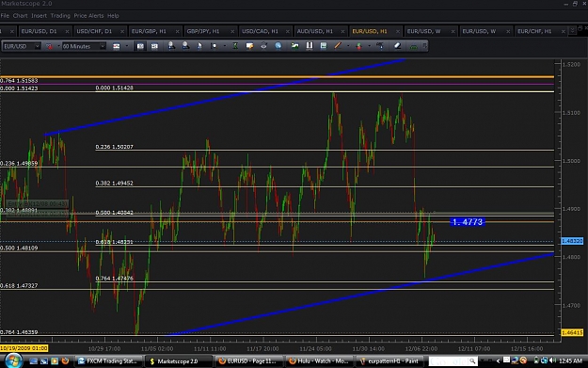This screenshot has height=368, width=588.
Task: Expand the tab overflow arrow after EUR/CHF tab
Action: tap(572, 31)
